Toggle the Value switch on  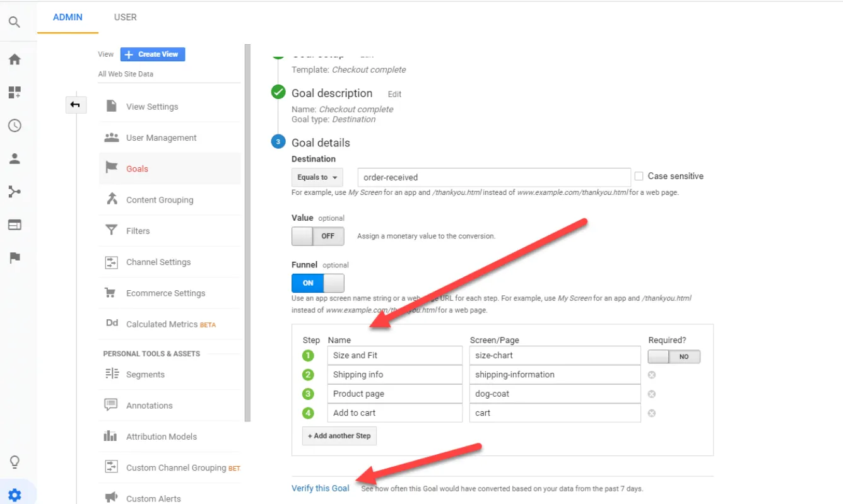pyautogui.click(x=318, y=236)
